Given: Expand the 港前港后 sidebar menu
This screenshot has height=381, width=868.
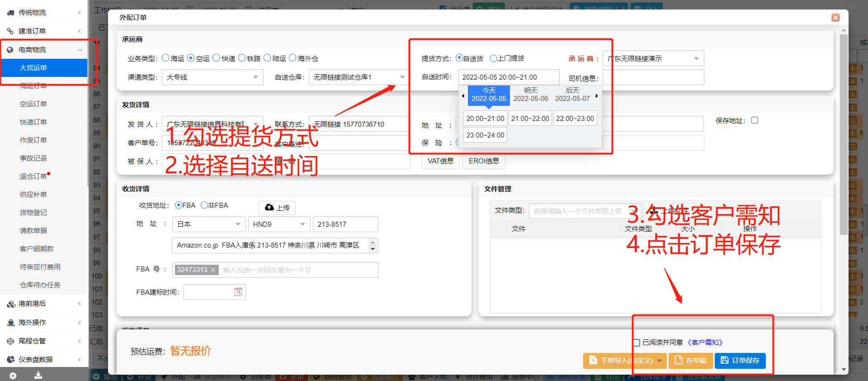Looking at the screenshot, I should [43, 304].
